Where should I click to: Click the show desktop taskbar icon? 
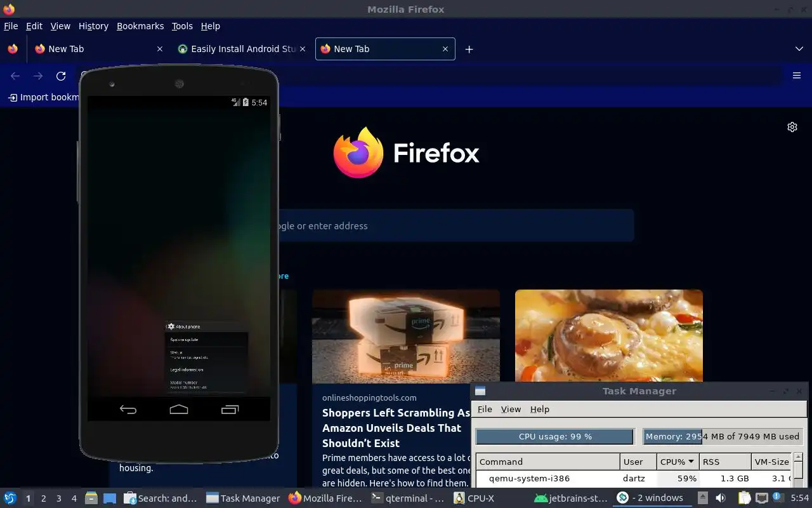(110, 498)
